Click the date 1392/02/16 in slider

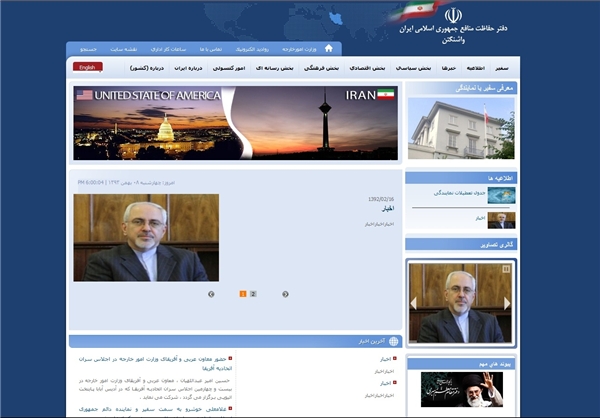pyautogui.click(x=381, y=199)
